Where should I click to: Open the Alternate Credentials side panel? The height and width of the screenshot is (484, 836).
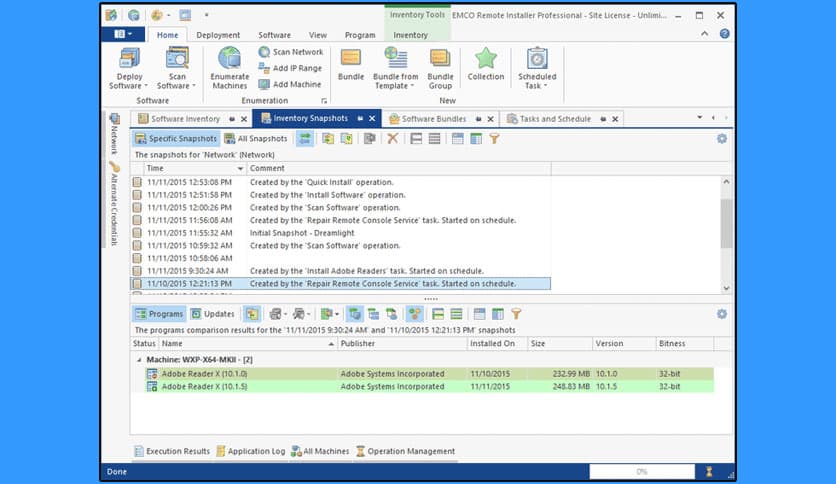click(x=114, y=204)
